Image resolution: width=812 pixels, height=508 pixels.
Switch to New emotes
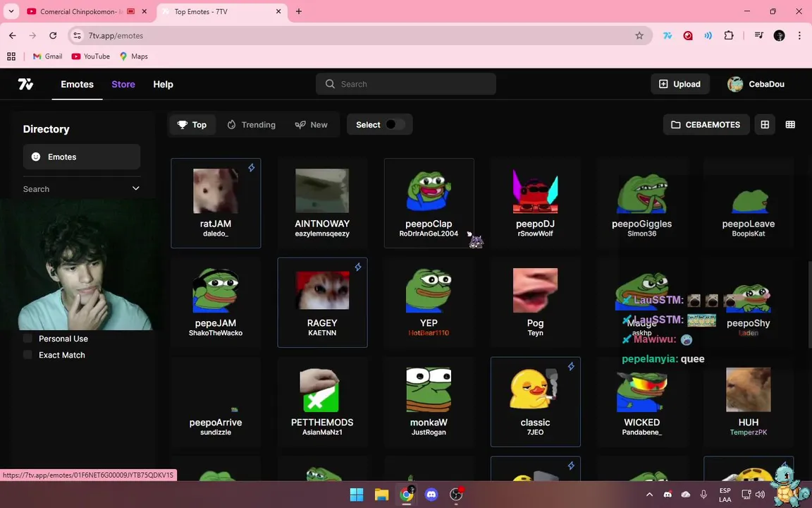(x=312, y=124)
